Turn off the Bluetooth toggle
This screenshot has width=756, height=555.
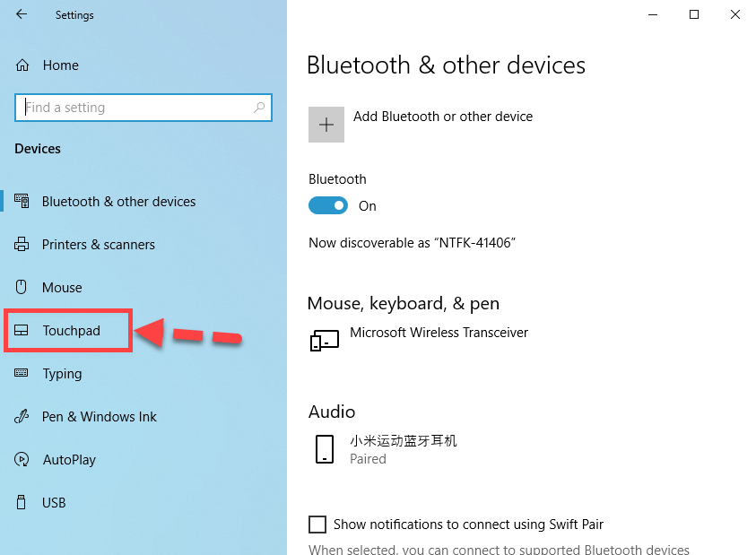tap(328, 206)
